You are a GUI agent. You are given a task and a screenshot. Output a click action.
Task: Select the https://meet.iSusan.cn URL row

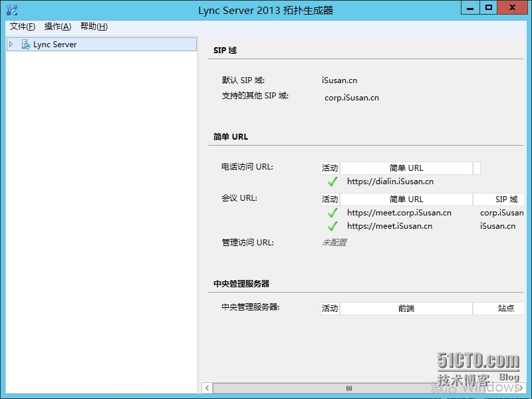tap(390, 226)
